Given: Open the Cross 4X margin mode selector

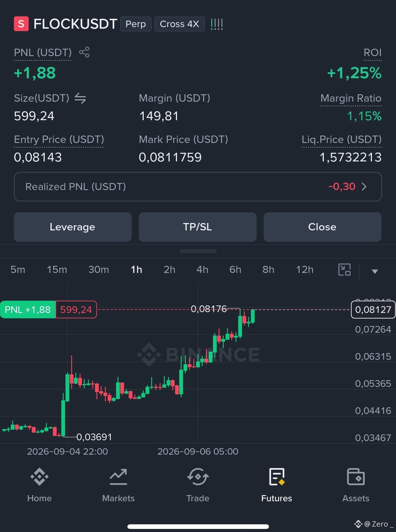Looking at the screenshot, I should point(179,24).
